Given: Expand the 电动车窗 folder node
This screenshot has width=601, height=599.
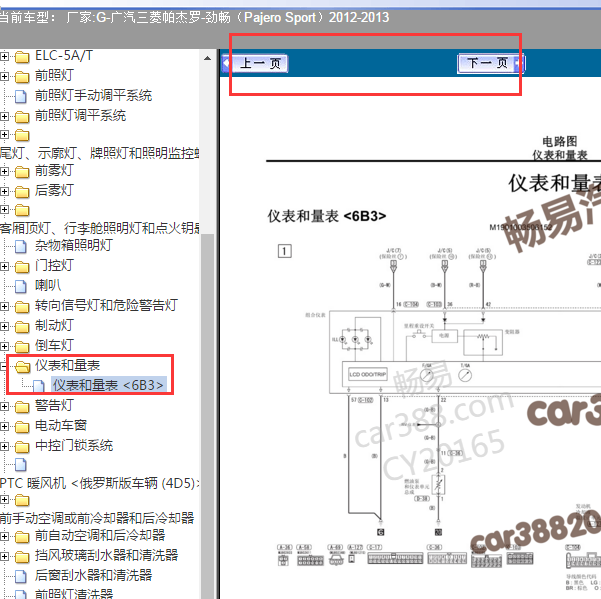Looking at the screenshot, I should click(x=4, y=426).
